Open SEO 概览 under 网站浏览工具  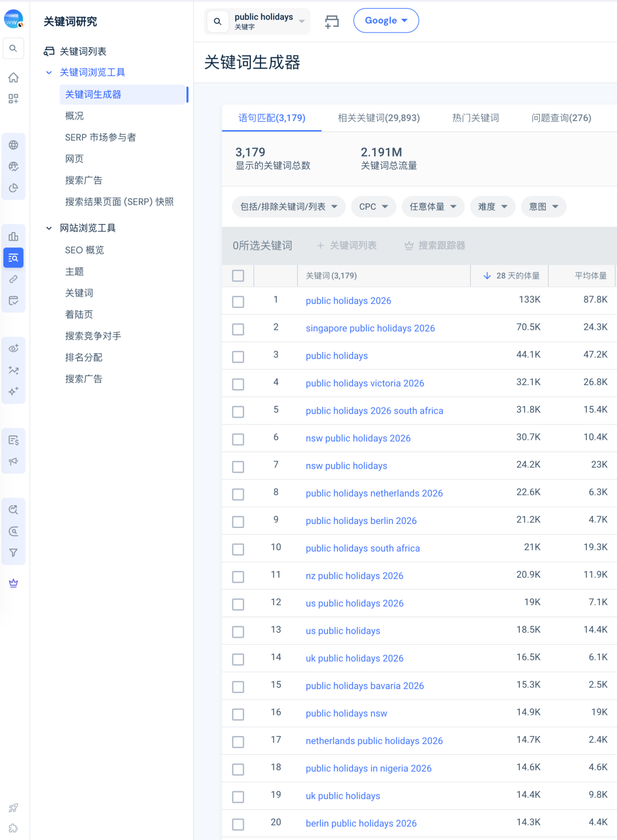click(85, 250)
